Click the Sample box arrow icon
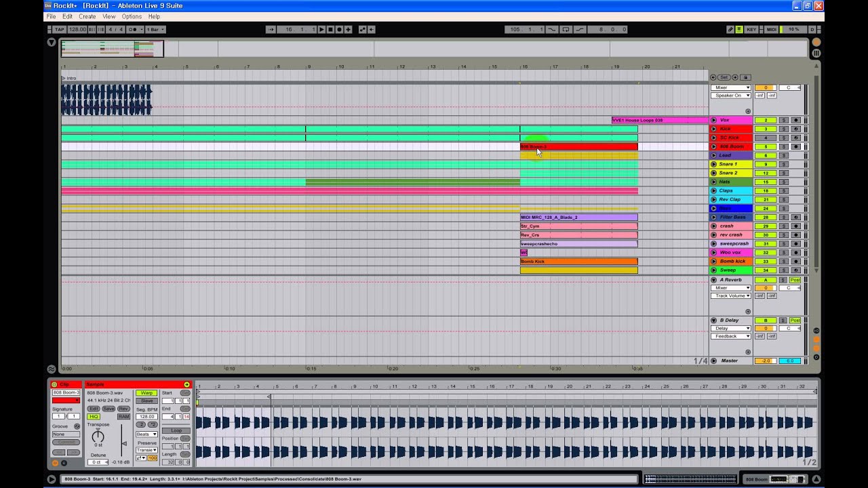 pyautogui.click(x=186, y=384)
